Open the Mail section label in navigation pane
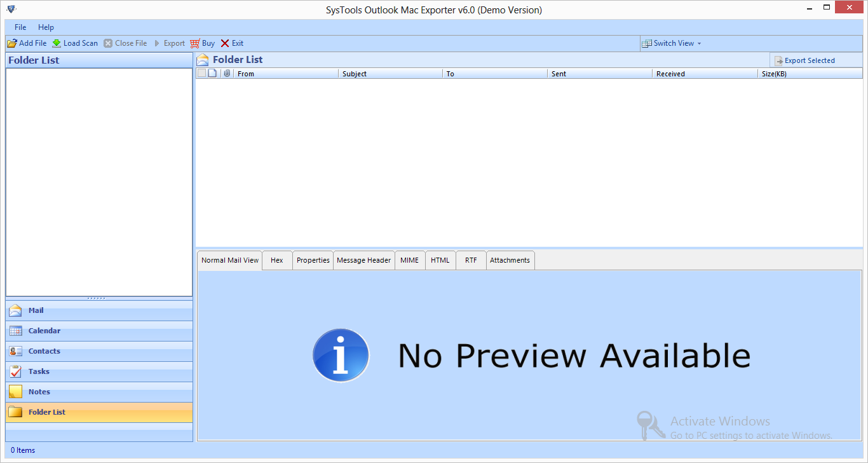This screenshot has width=868, height=463. pos(36,310)
